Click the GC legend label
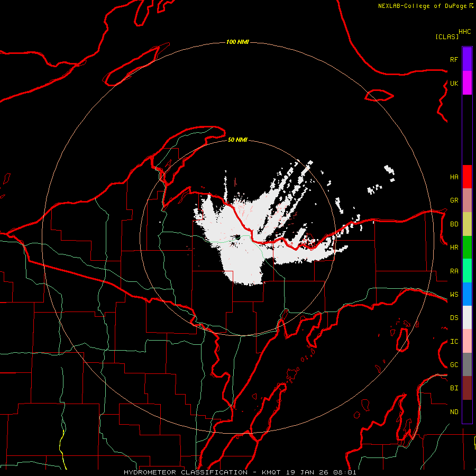476x476 pixels. point(454,365)
